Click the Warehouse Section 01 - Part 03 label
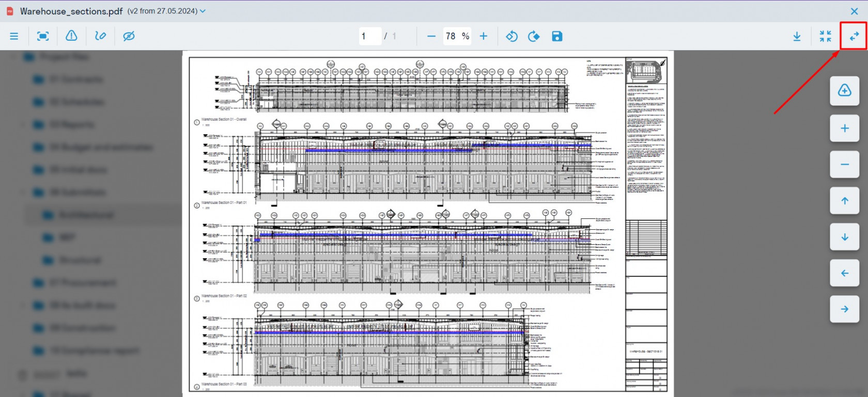 tap(224, 384)
